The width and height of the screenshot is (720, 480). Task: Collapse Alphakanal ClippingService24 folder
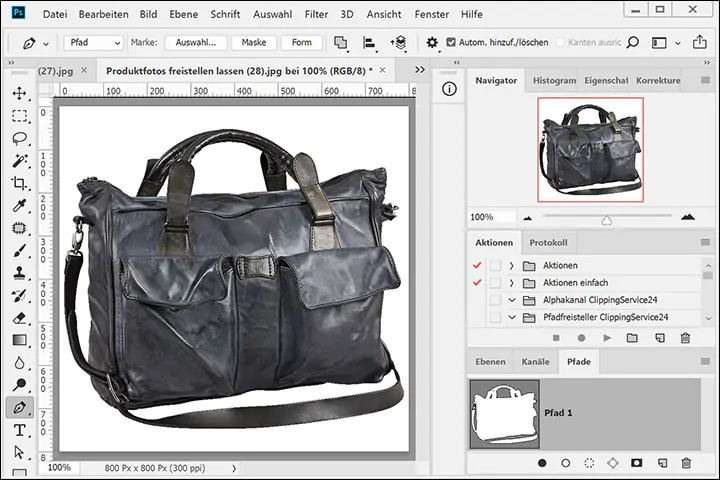tap(511, 300)
